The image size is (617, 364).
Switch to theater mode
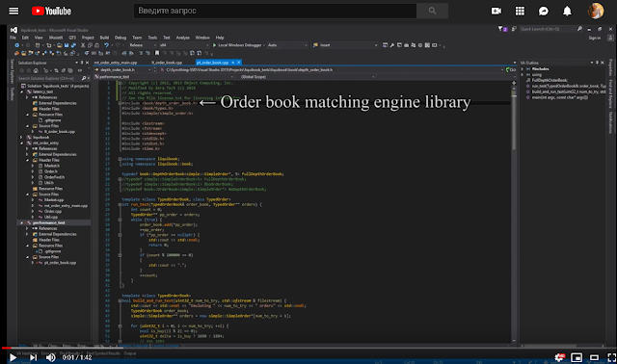click(594, 357)
